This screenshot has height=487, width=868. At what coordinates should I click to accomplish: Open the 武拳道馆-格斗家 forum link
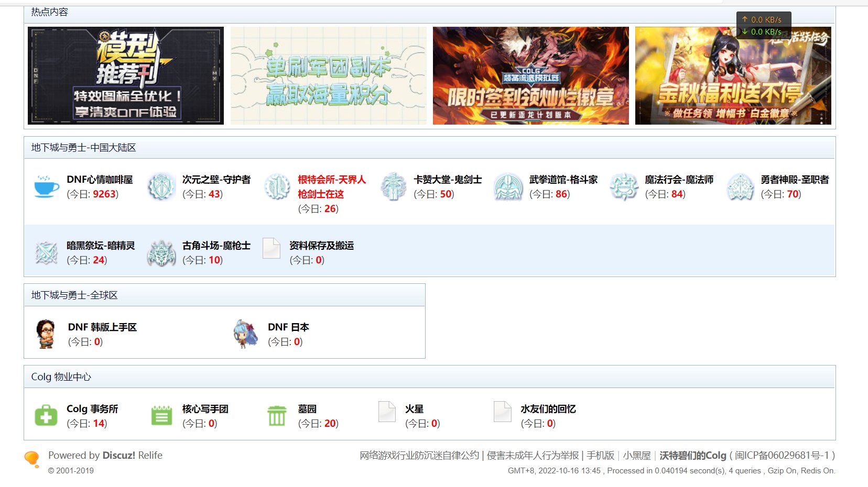tap(563, 180)
